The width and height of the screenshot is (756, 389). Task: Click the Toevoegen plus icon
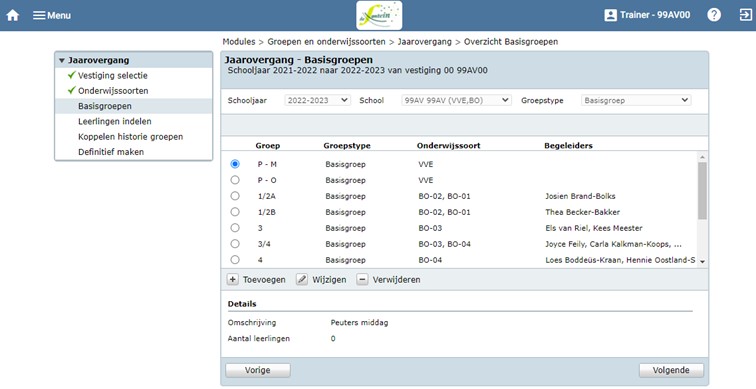(x=232, y=280)
